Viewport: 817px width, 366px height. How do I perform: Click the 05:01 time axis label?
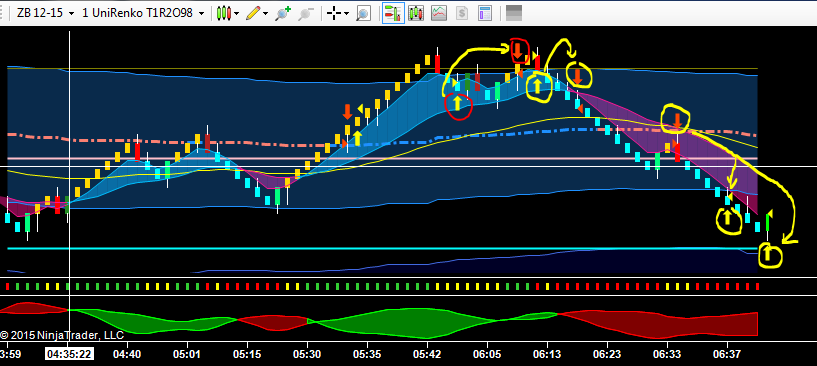[187, 355]
